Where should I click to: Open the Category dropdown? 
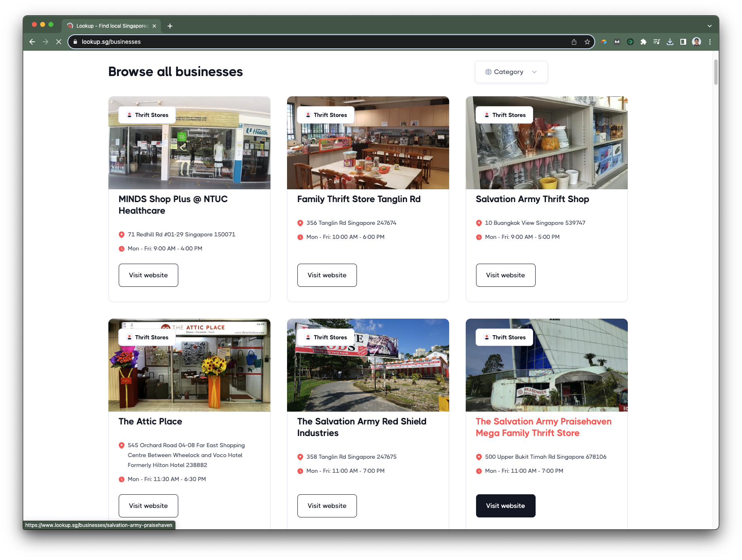(511, 72)
